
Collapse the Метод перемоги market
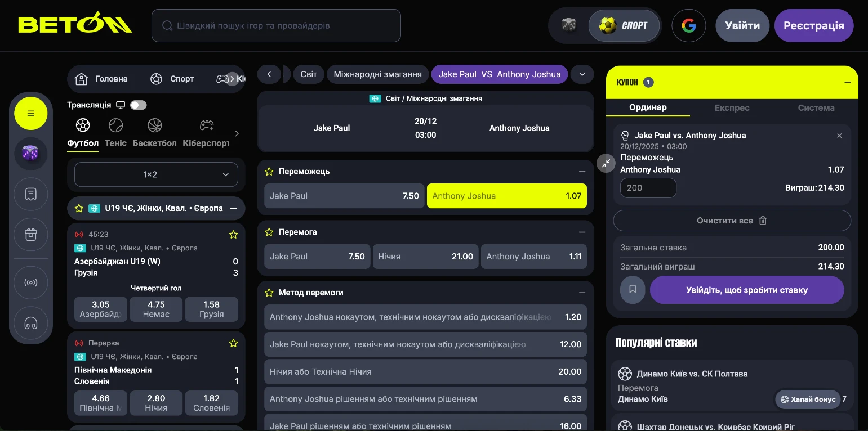pos(582,293)
